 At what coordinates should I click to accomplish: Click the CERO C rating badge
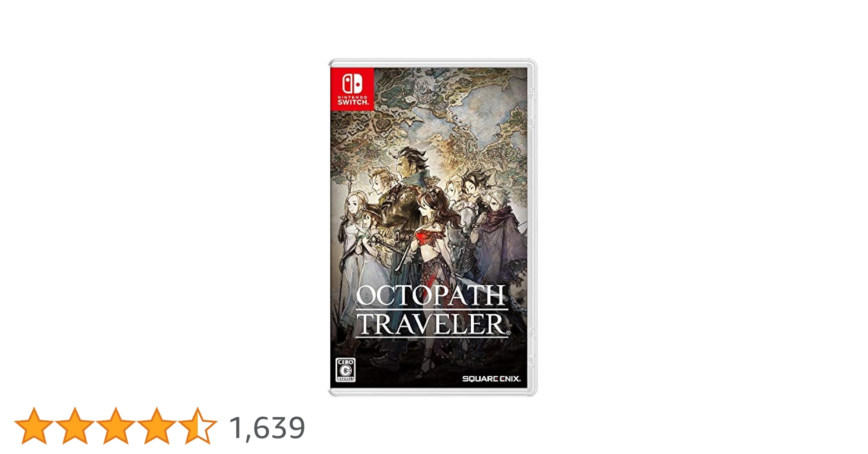click(x=345, y=370)
